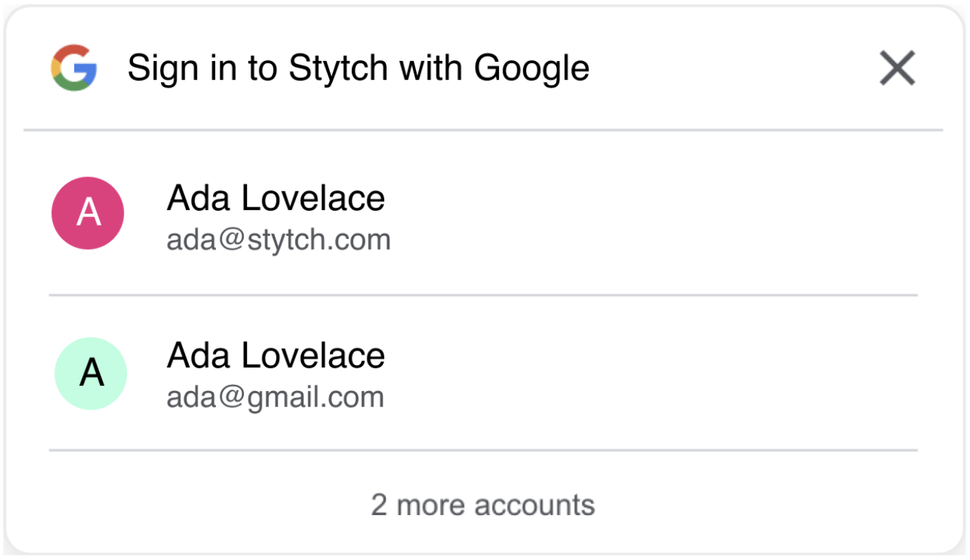Viewport: 970px width, 560px height.
Task: Choose the Ada Lovelace name above ada@gmail.com
Action: click(x=276, y=356)
